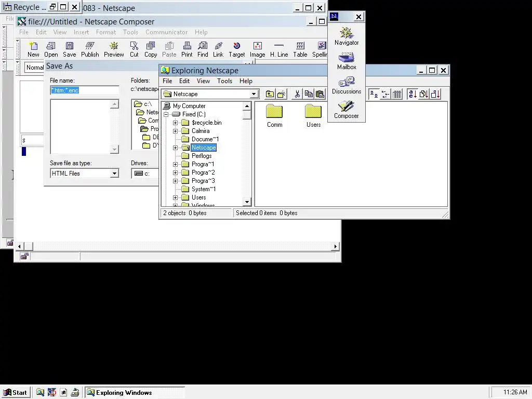Insert a horizontal line with H. Line
Image resolution: width=532 pixels, height=399 pixels.
279,49
